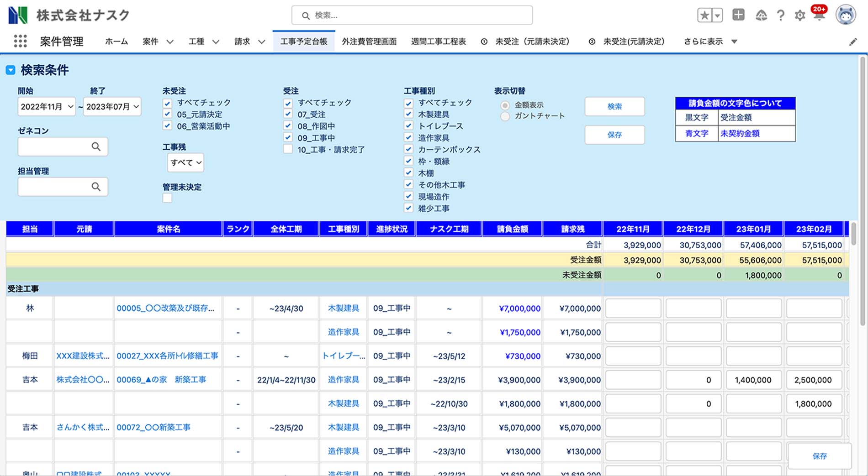This screenshot has width=868, height=476.
Task: Enable the 管理未決定 checkbox
Action: pos(167,198)
